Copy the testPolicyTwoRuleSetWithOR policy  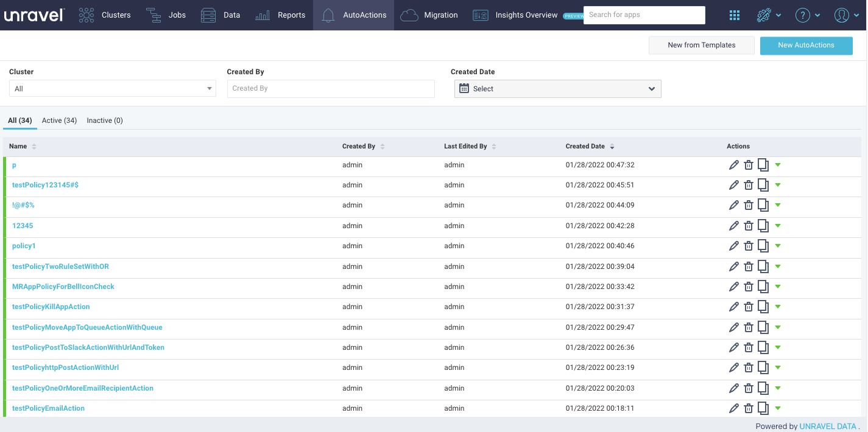pyautogui.click(x=763, y=267)
